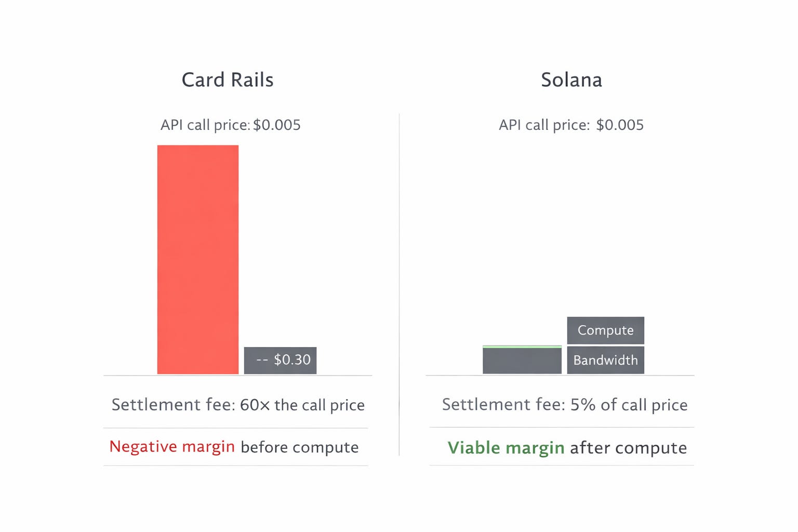Image resolution: width=798 pixels, height=532 pixels.
Task: Click the Solana heading
Action: click(571, 80)
